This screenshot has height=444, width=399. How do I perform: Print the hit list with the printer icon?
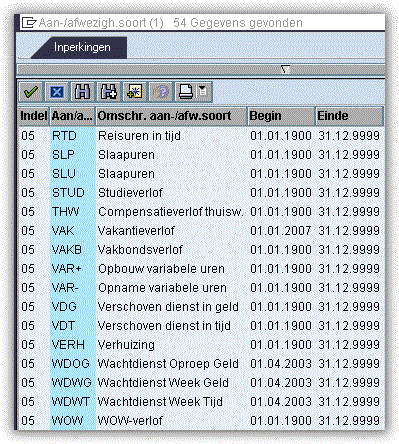(x=186, y=92)
